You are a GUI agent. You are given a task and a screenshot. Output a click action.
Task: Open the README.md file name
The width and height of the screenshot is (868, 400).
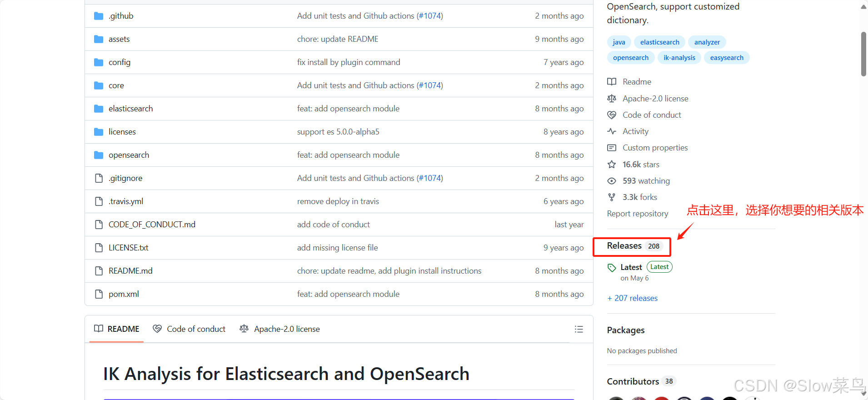(130, 271)
